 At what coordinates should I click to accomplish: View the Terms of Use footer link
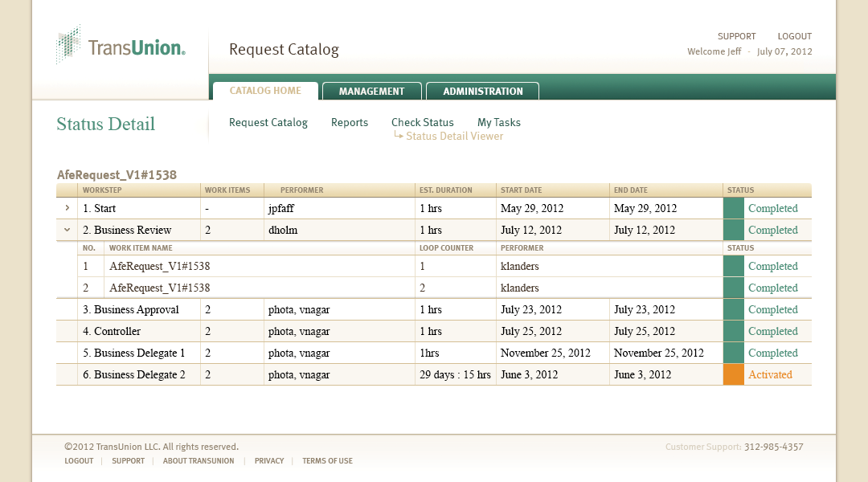coord(327,461)
